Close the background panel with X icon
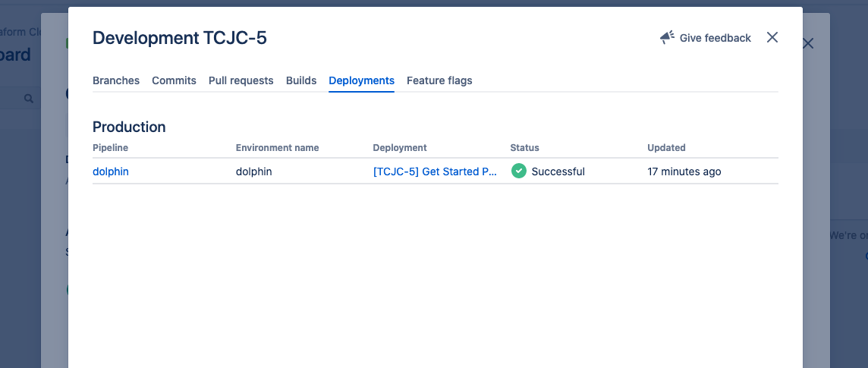This screenshot has width=868, height=368. (808, 43)
